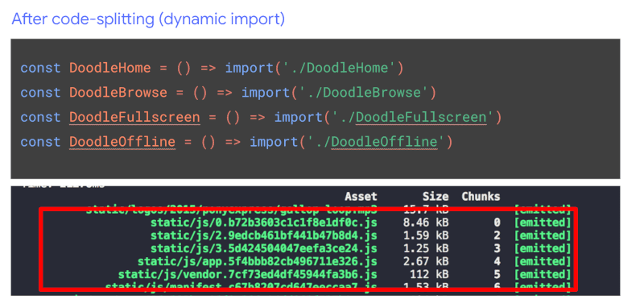Viewport: 644px width, 308px height.
Task: Select the DoodleHome constant name
Action: tap(110, 68)
